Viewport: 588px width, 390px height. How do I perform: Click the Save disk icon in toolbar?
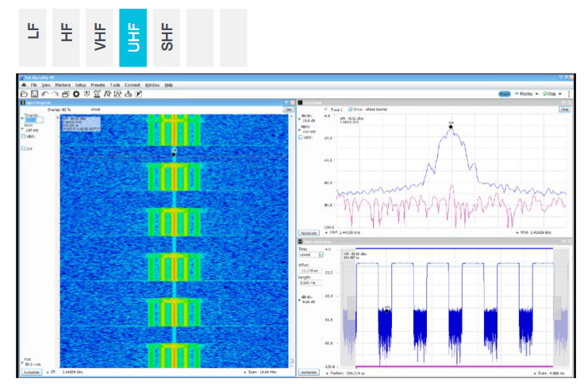pos(34,94)
